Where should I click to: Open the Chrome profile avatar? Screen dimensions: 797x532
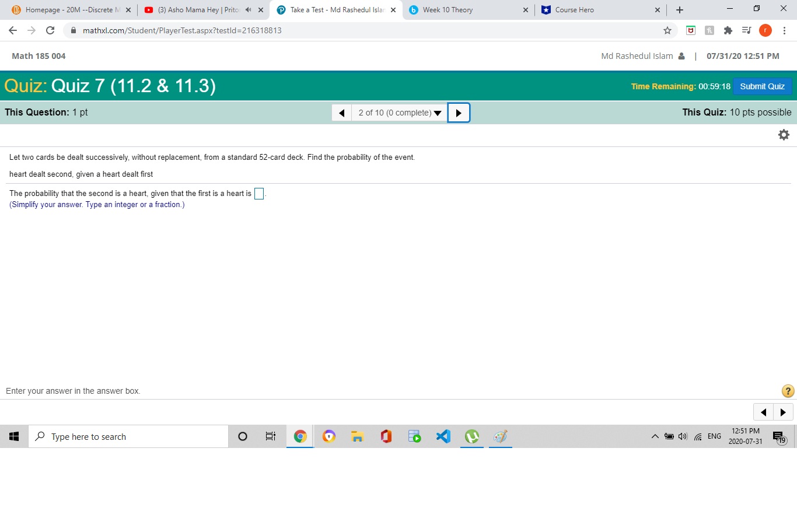(765, 30)
